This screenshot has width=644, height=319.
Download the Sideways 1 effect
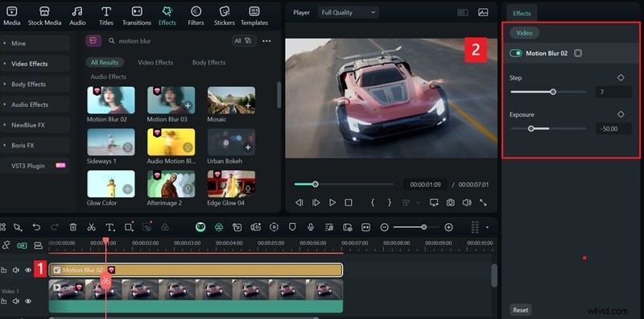[128, 147]
